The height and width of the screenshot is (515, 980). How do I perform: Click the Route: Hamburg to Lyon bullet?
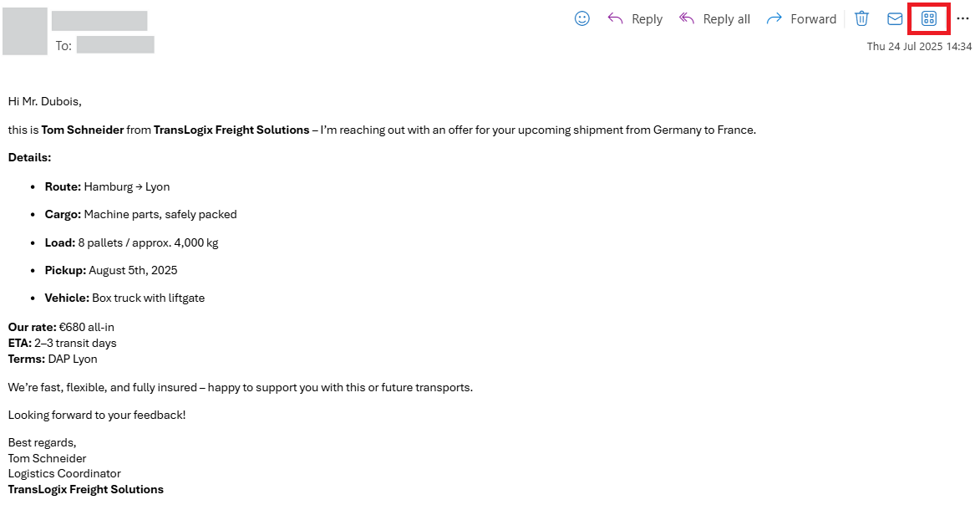(107, 187)
